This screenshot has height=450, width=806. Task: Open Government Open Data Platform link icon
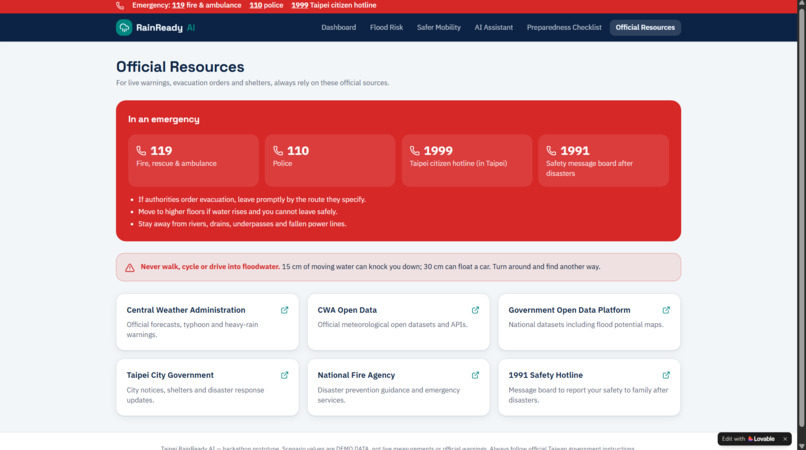(666, 310)
